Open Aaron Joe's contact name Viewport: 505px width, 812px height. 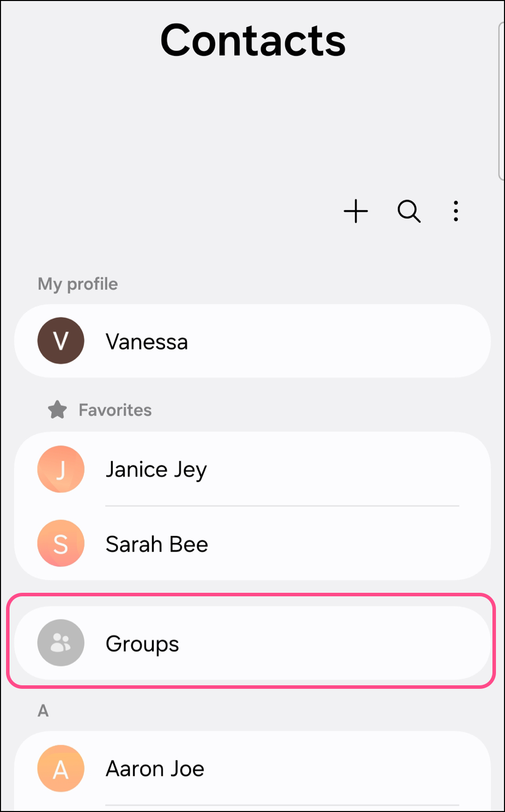pos(155,769)
